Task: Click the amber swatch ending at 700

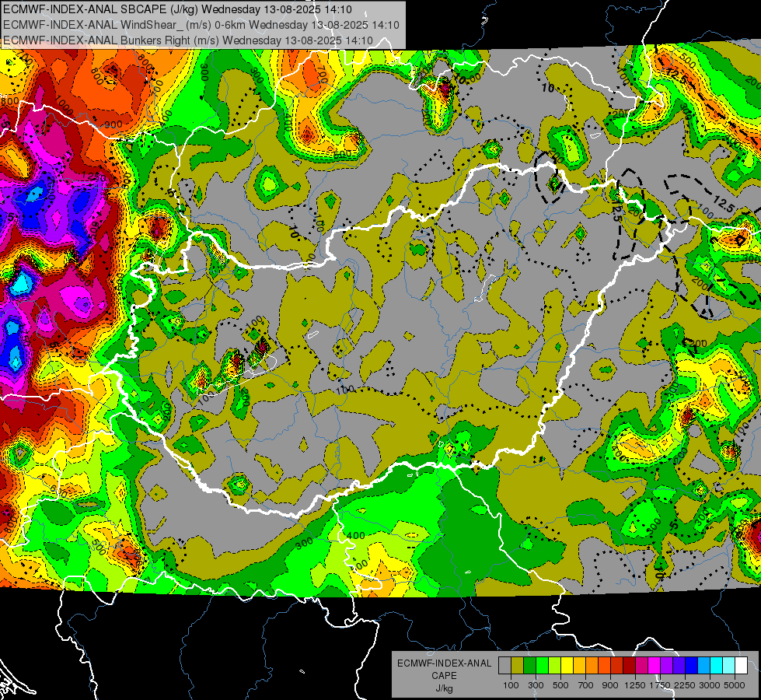Action: pos(579,666)
